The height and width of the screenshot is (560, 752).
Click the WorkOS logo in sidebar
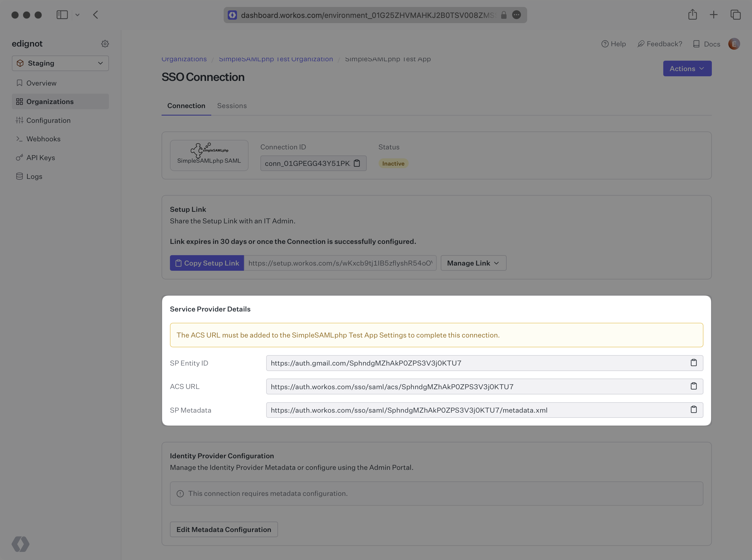click(20, 544)
